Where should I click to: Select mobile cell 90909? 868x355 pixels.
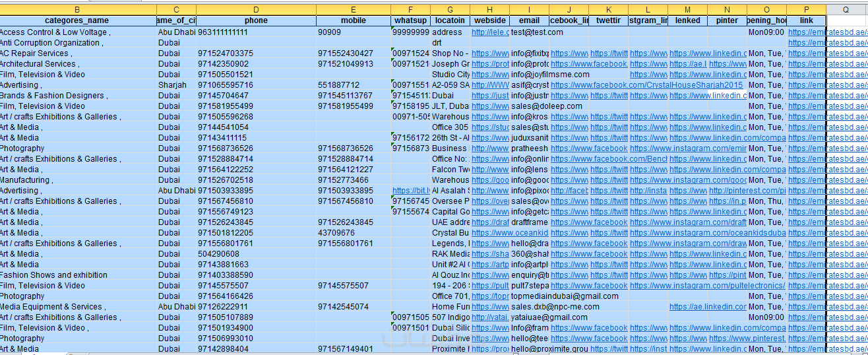pyautogui.click(x=353, y=32)
